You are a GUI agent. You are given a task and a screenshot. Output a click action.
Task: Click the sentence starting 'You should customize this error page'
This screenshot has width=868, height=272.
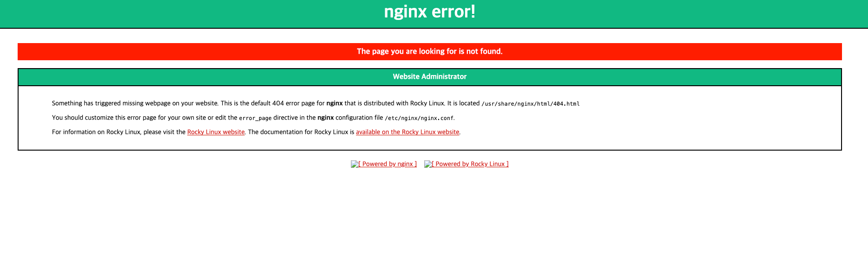[x=253, y=118]
